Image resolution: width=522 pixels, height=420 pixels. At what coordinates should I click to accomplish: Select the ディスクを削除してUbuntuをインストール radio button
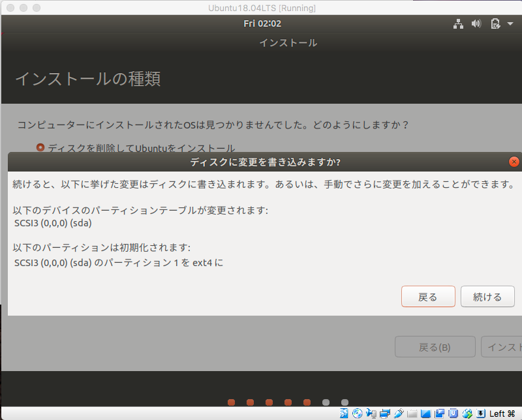(x=40, y=147)
